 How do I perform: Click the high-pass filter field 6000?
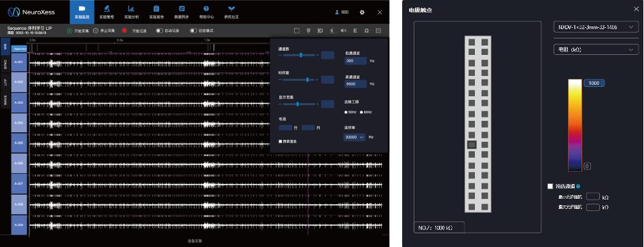point(356,83)
